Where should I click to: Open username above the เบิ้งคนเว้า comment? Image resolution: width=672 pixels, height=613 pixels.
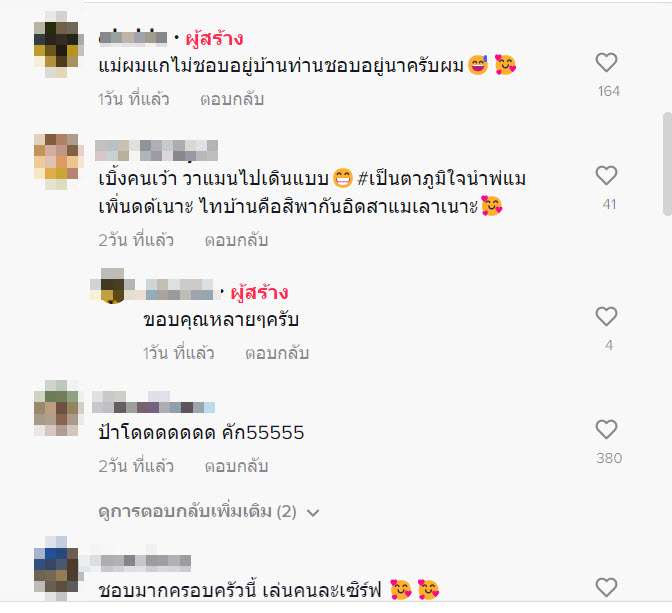(x=156, y=150)
